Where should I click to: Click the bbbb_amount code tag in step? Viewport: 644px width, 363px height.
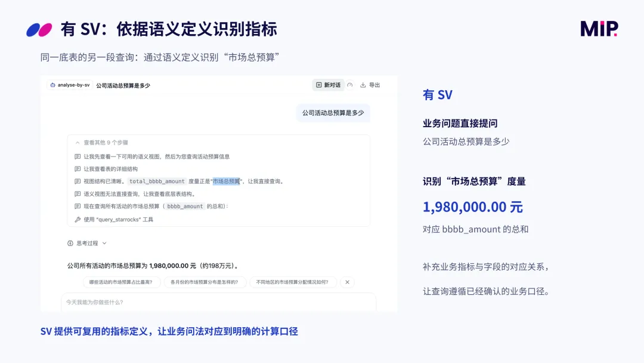(185, 207)
